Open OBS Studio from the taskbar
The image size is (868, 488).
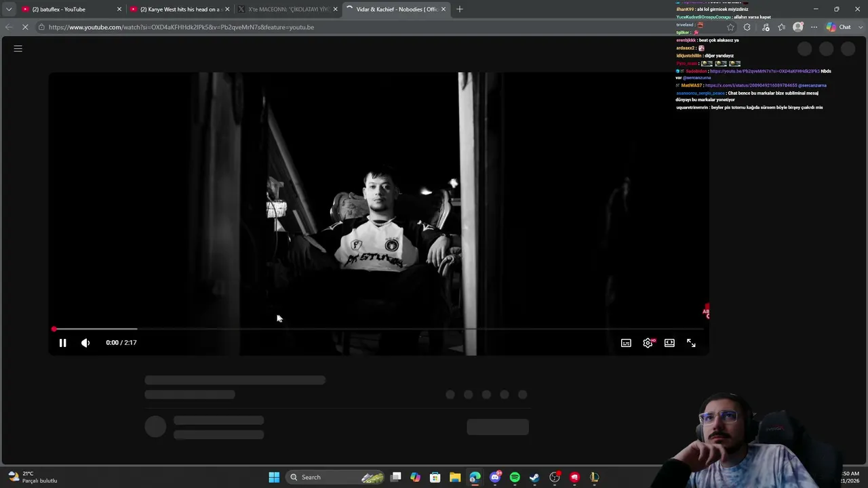[x=555, y=477]
